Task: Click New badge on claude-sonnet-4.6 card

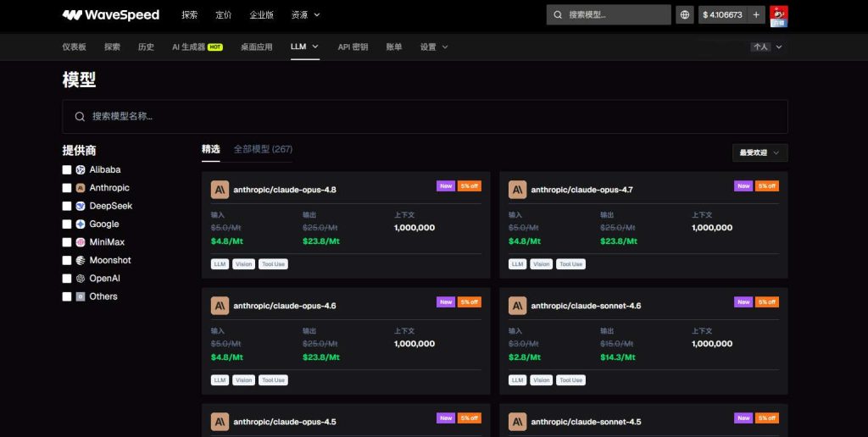Action: pyautogui.click(x=743, y=302)
